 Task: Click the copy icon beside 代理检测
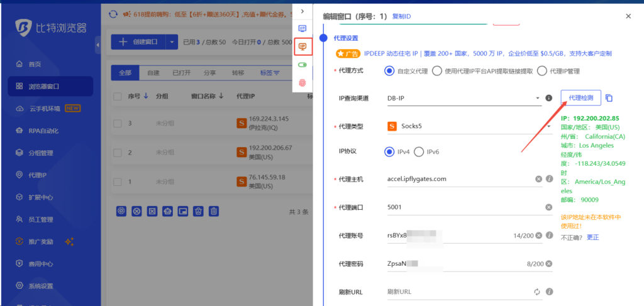[609, 98]
